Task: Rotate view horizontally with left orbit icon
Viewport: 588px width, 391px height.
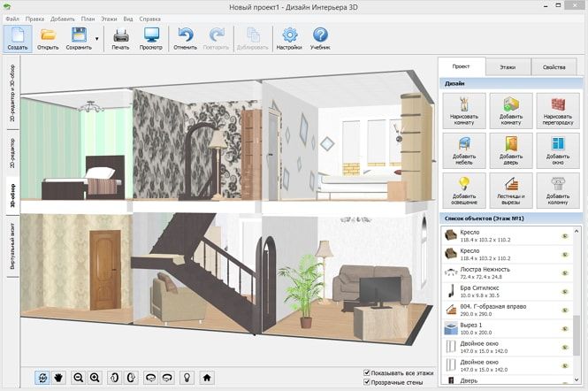Action: [x=150, y=378]
